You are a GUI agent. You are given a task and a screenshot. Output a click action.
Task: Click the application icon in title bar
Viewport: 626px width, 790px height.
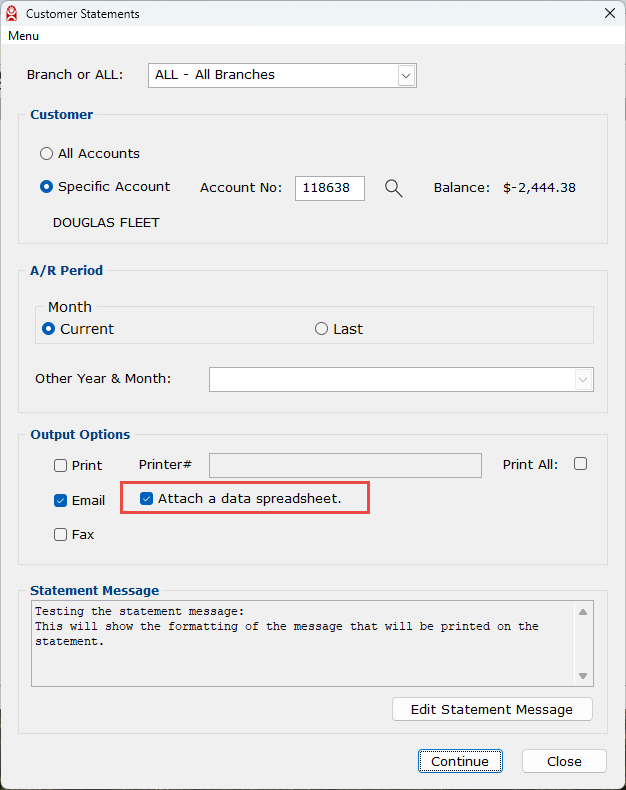12,14
